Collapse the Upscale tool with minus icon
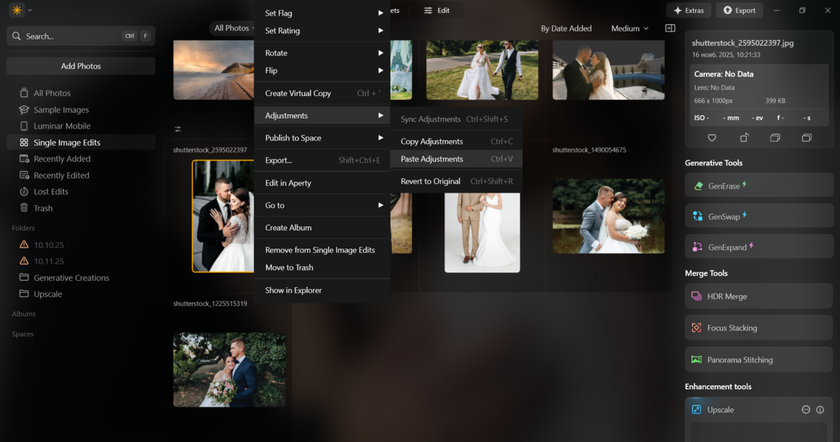The height and width of the screenshot is (442, 840). (805, 409)
